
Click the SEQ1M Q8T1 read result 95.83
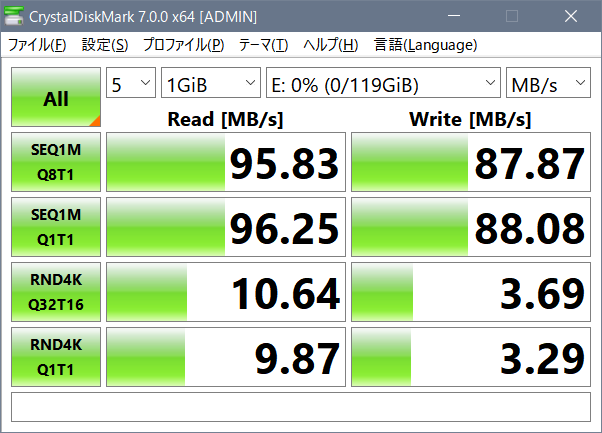coord(226,162)
